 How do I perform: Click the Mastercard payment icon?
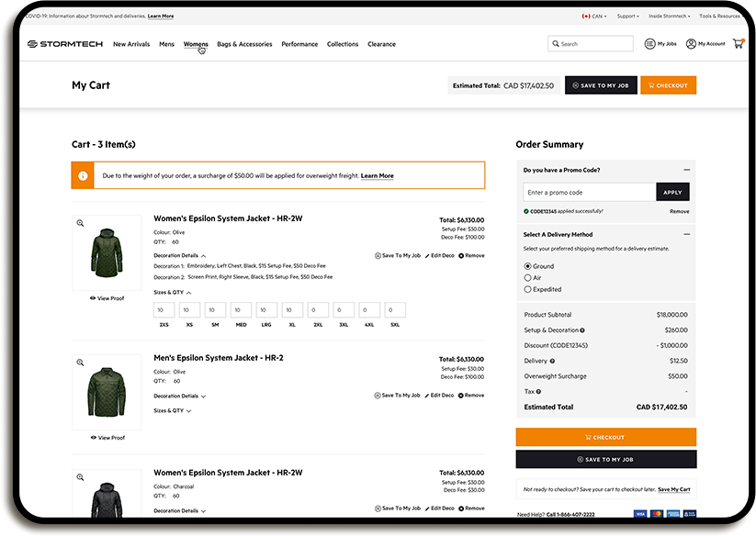657,514
